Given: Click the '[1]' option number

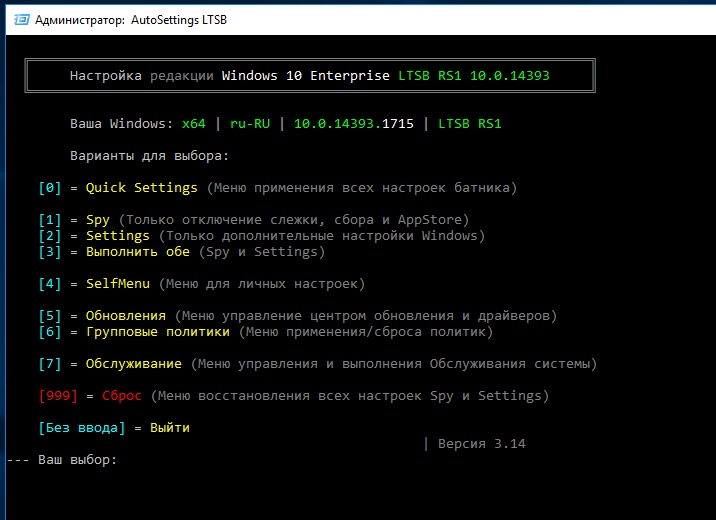Looking at the screenshot, I should click(x=50, y=220).
